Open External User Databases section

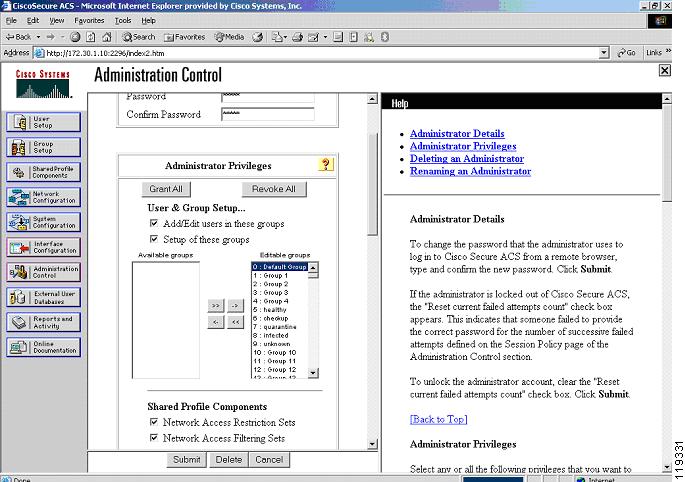tap(44, 297)
